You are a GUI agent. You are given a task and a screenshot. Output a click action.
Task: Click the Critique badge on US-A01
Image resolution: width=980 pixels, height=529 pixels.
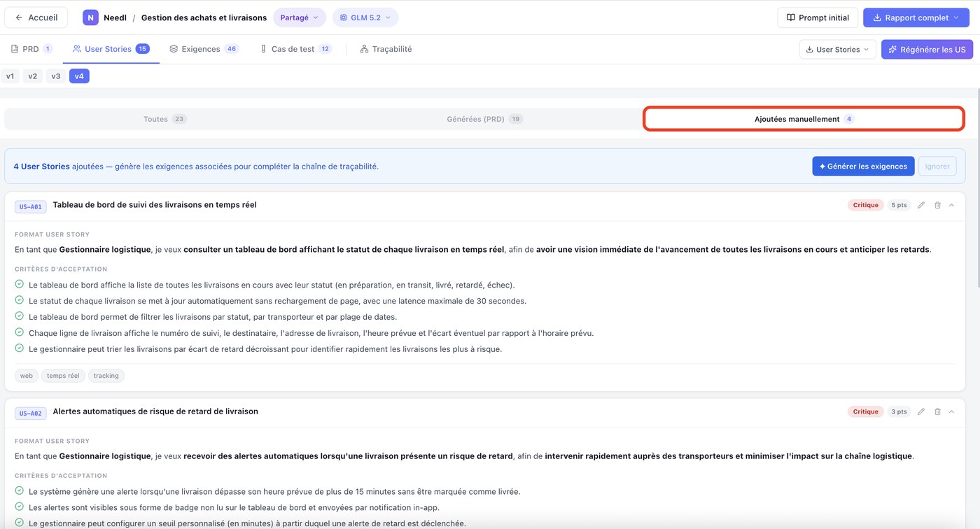click(865, 205)
